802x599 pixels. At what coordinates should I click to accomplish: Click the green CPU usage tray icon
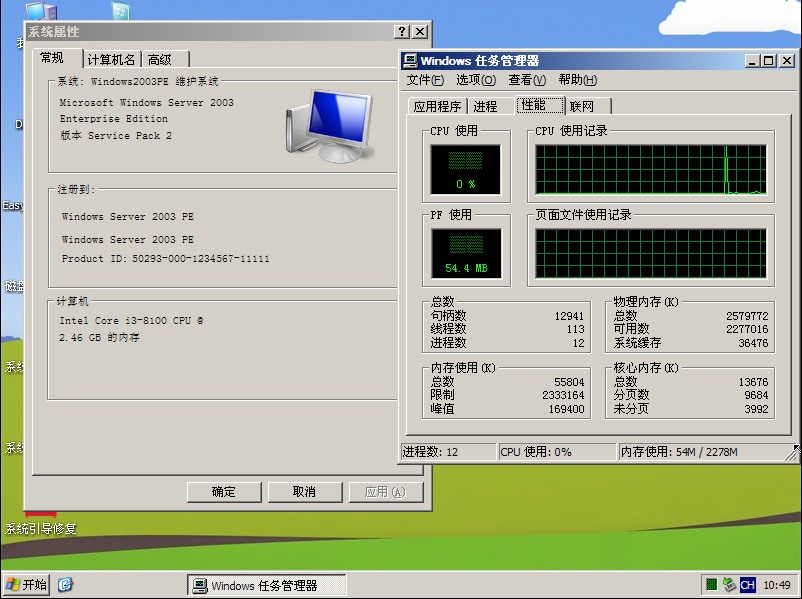[x=711, y=584]
